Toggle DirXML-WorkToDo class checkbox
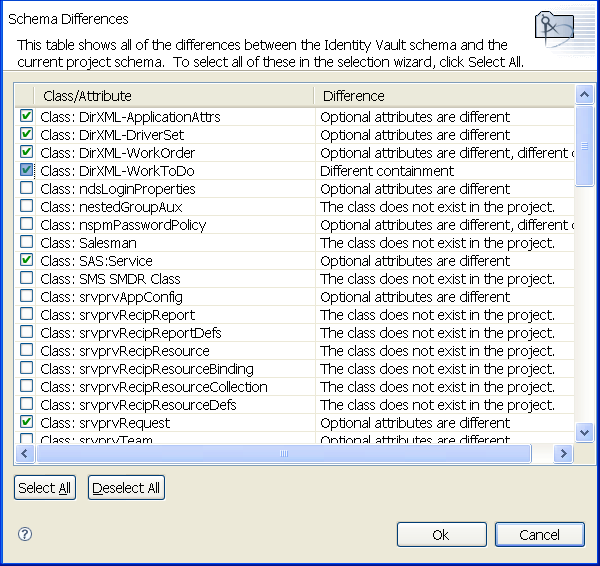This screenshot has width=600, height=566. (26, 170)
